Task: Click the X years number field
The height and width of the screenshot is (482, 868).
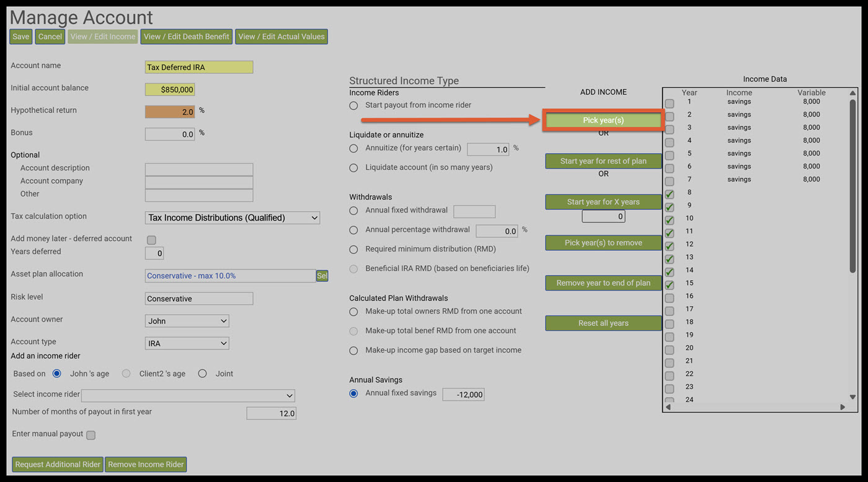Action: [603, 216]
